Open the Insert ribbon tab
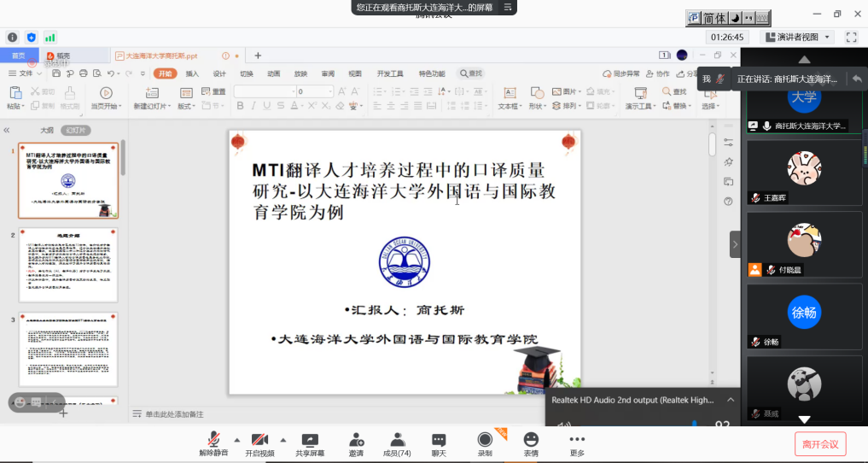 pos(192,73)
